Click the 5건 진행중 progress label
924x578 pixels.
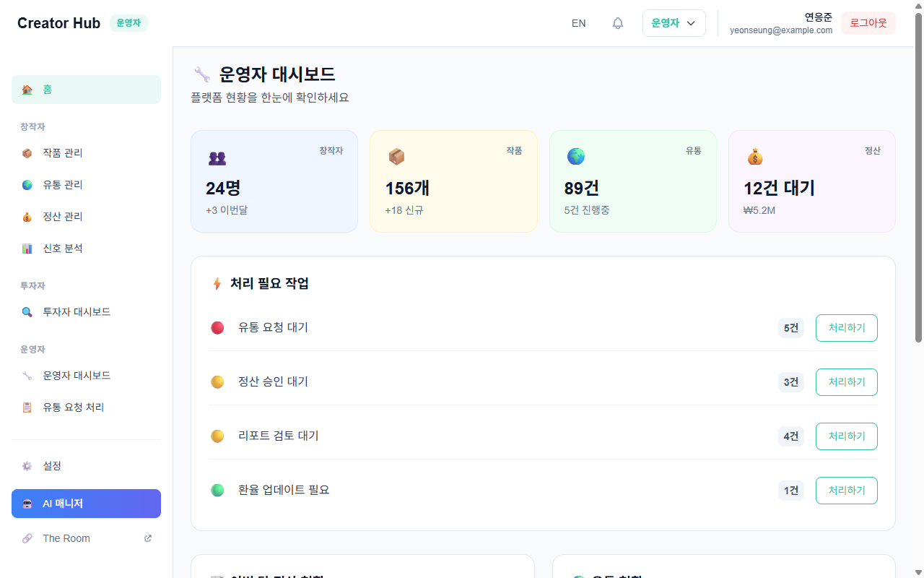click(x=585, y=212)
